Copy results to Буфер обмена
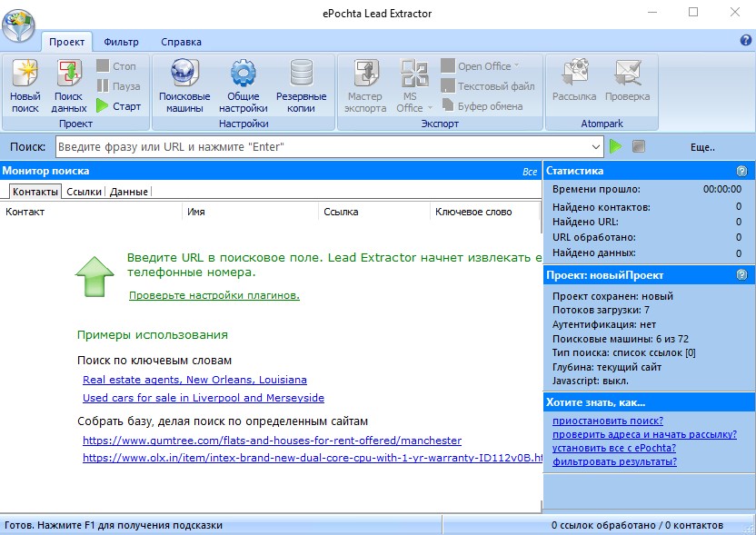 pyautogui.click(x=482, y=106)
